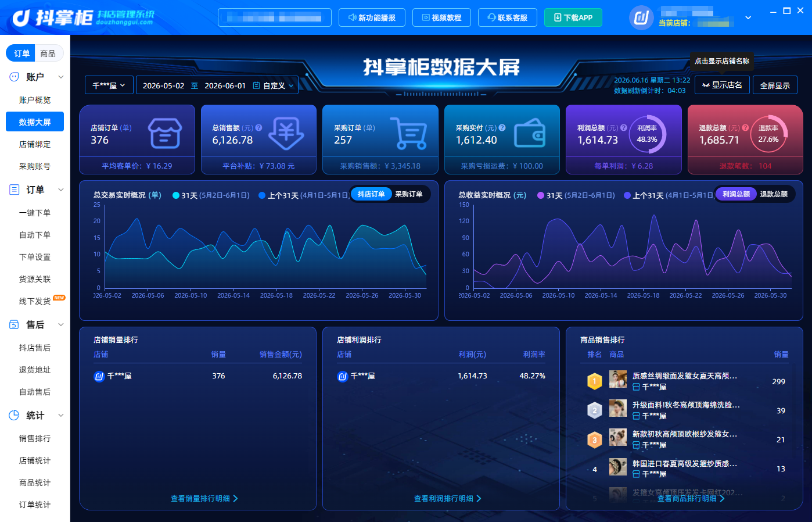Switch revenue chart to 利润总额
Image resolution: width=812 pixels, height=522 pixels.
pyautogui.click(x=736, y=194)
